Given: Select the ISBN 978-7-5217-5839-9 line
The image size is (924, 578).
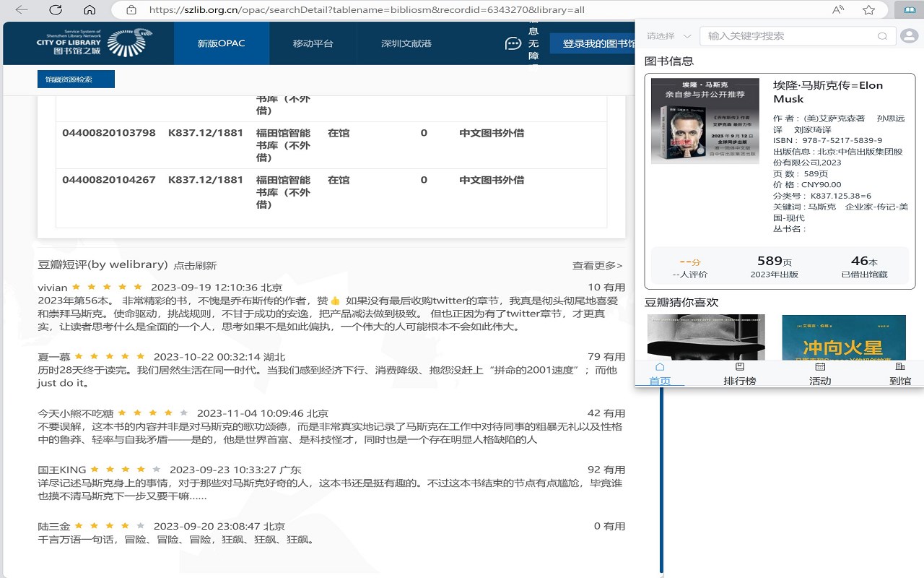Looking at the screenshot, I should click(828, 140).
